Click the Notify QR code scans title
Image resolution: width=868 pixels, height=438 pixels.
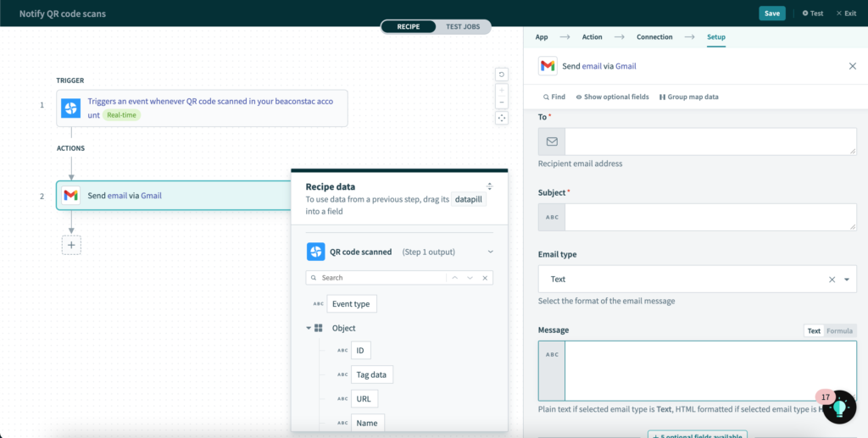click(63, 14)
